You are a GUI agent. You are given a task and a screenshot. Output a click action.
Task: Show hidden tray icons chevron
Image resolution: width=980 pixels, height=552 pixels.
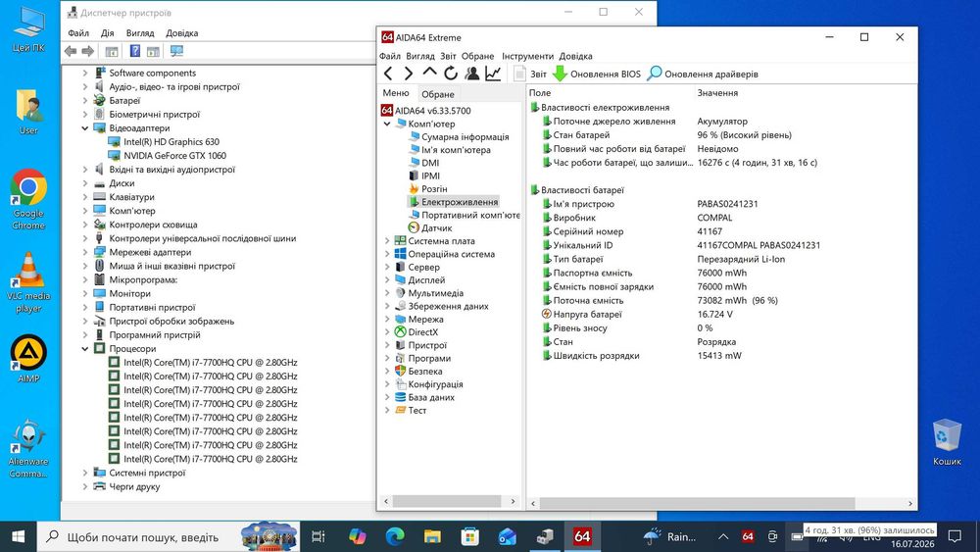coord(723,536)
